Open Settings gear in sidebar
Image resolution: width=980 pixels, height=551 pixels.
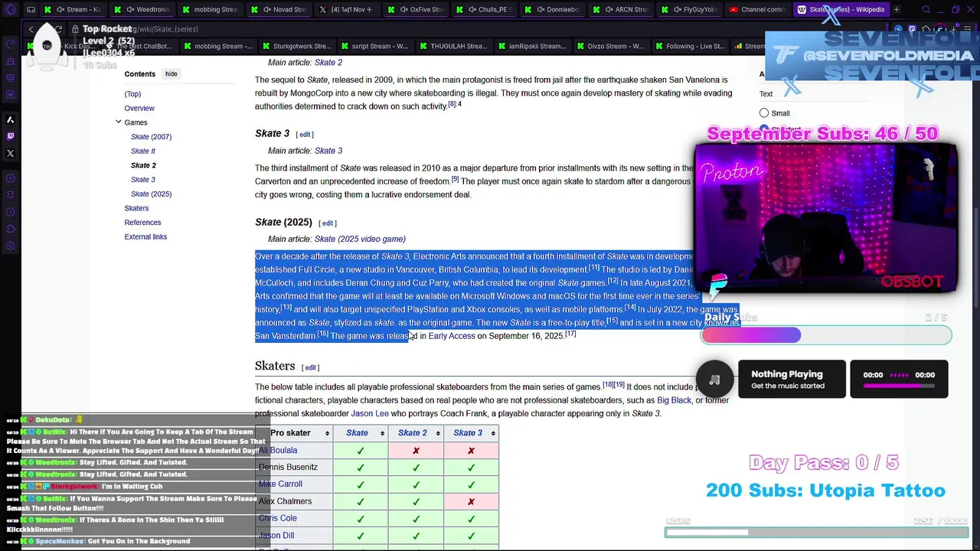point(11,246)
